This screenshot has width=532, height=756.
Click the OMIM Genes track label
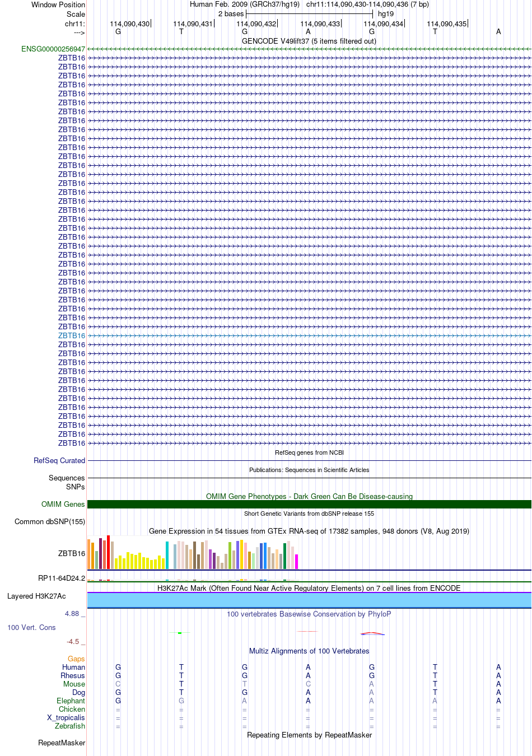click(x=63, y=505)
